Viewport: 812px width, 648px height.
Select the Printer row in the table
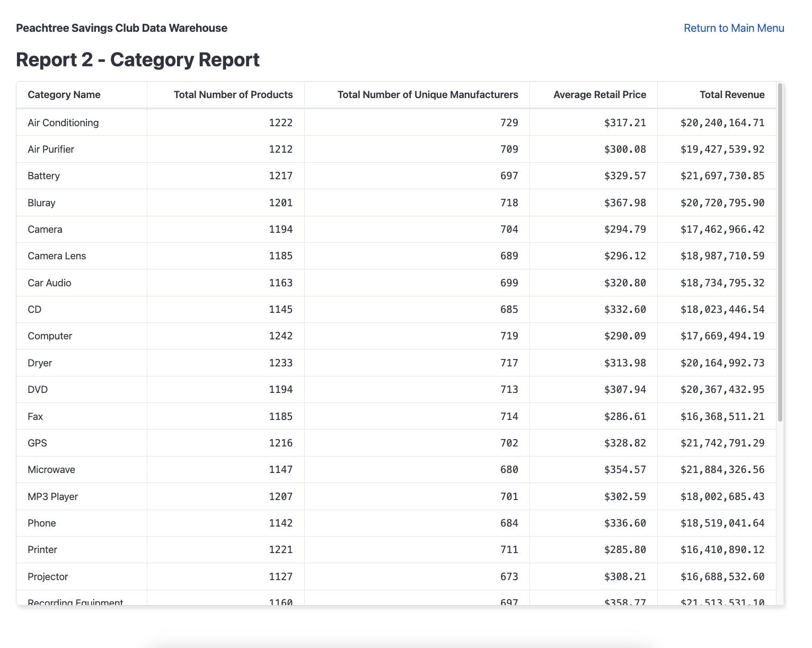click(x=42, y=549)
